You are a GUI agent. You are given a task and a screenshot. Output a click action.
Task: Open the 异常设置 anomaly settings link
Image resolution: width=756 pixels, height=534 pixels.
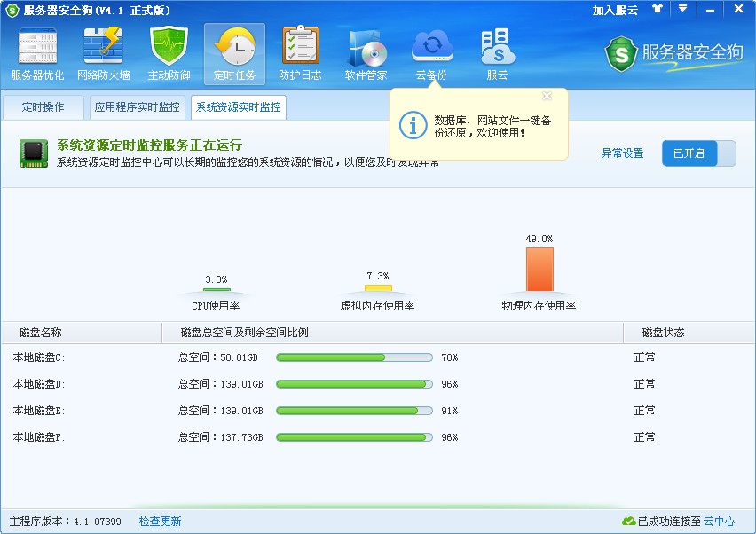(622, 153)
